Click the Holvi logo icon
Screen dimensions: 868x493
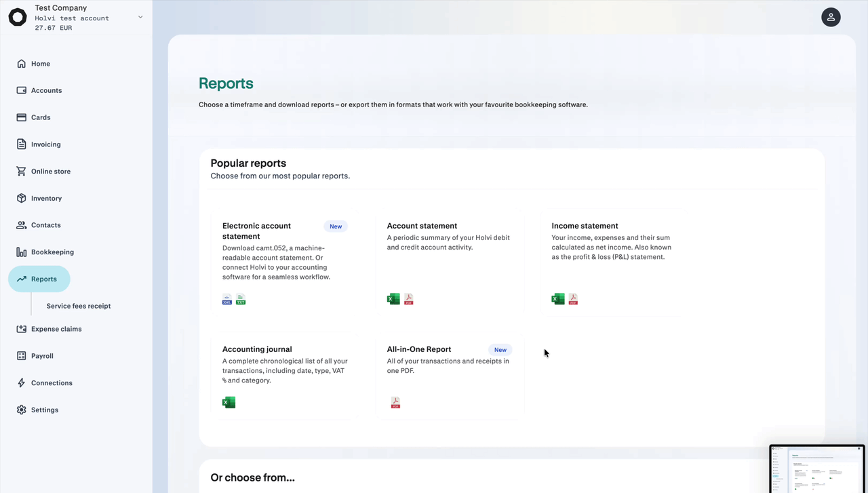click(18, 18)
